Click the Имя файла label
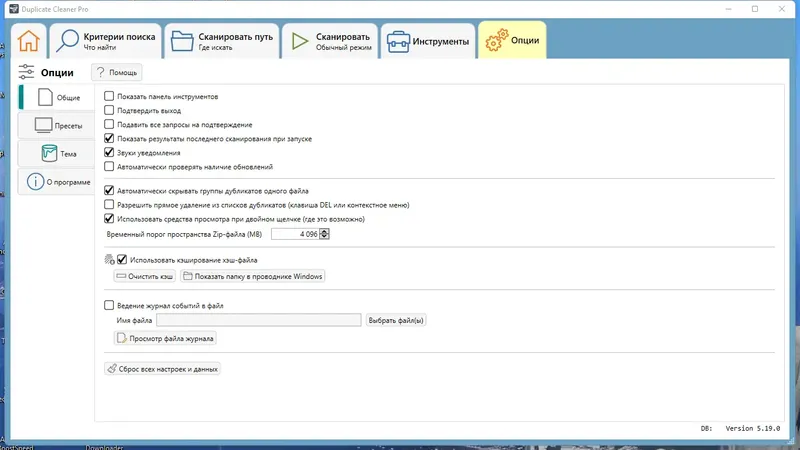 pos(134,320)
